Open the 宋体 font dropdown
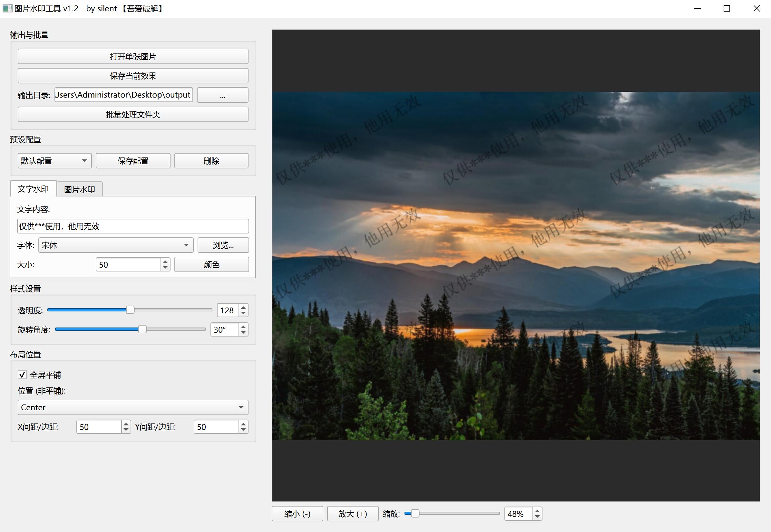 pos(116,245)
